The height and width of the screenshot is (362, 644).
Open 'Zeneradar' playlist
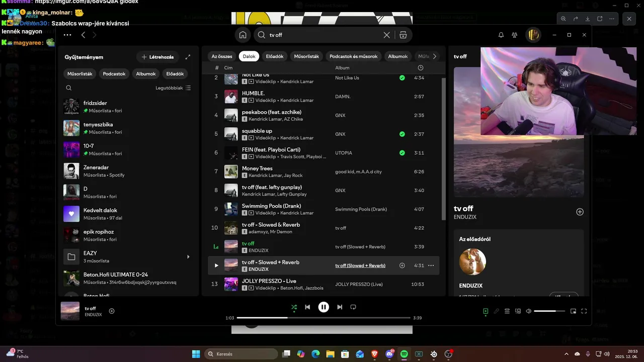pos(127,171)
